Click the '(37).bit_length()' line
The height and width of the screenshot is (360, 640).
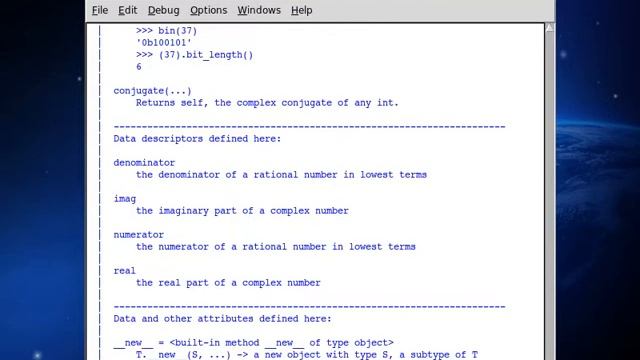194,55
